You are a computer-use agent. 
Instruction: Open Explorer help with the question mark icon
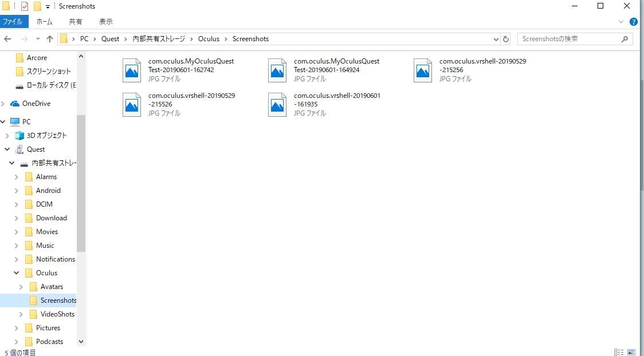pos(634,22)
